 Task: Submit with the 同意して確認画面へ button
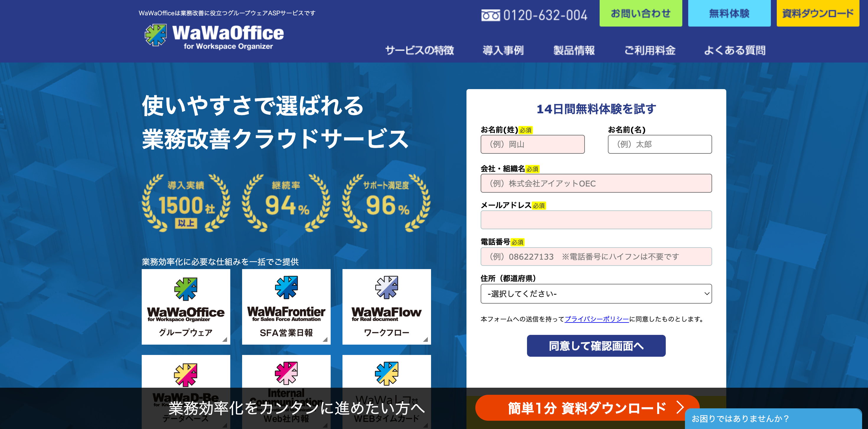[x=596, y=346]
